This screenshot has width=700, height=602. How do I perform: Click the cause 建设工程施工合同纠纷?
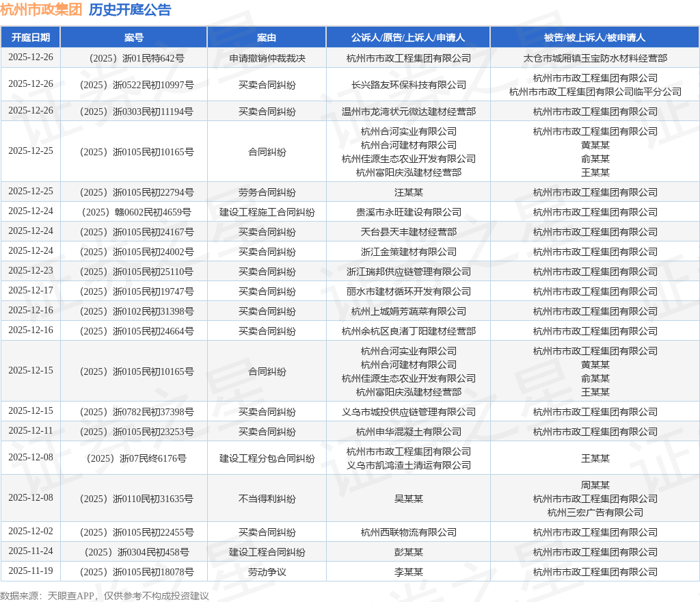click(267, 212)
